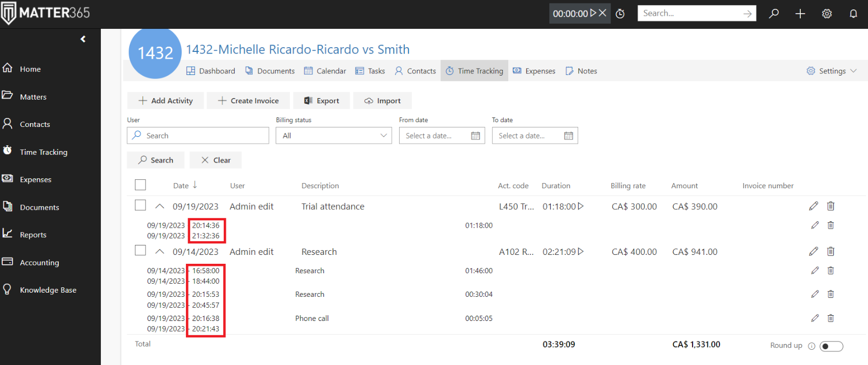Open the matter Contacts tab
The height and width of the screenshot is (365, 868).
(415, 71)
